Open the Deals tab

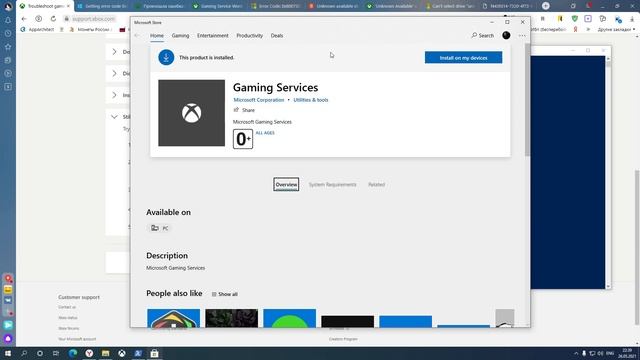click(277, 36)
